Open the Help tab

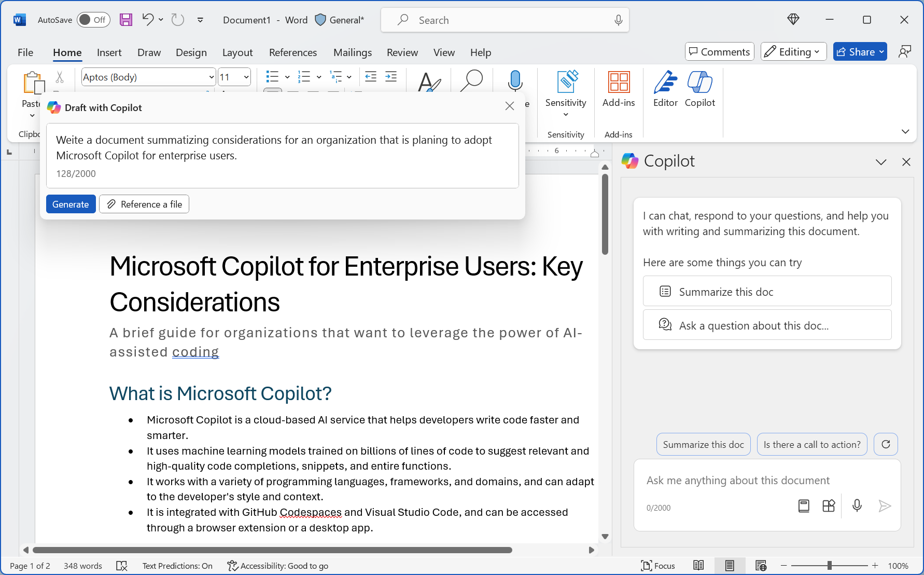point(480,52)
